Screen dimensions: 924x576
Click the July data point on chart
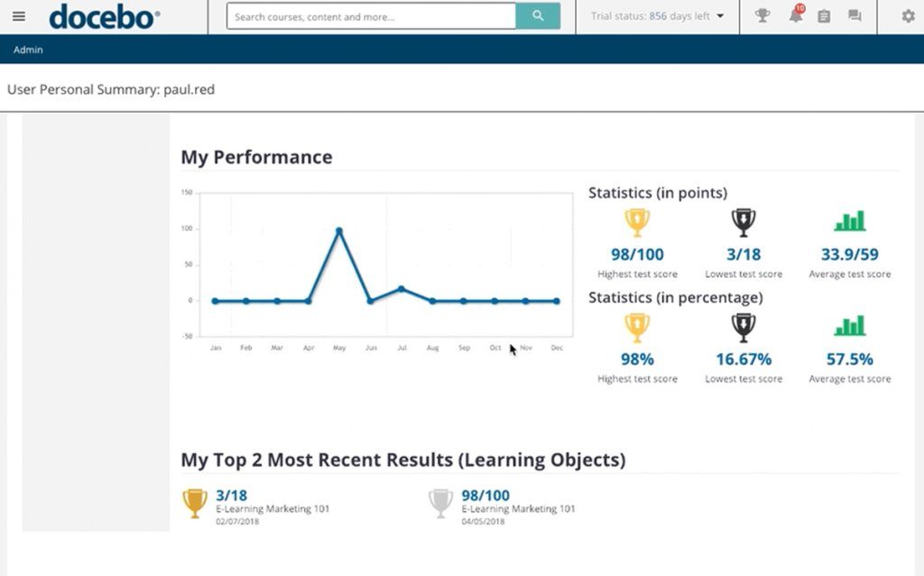click(x=402, y=289)
